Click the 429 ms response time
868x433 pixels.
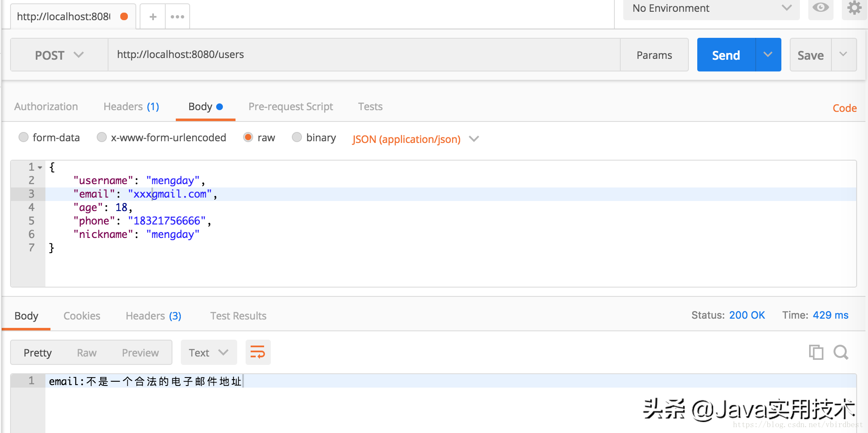click(x=831, y=315)
